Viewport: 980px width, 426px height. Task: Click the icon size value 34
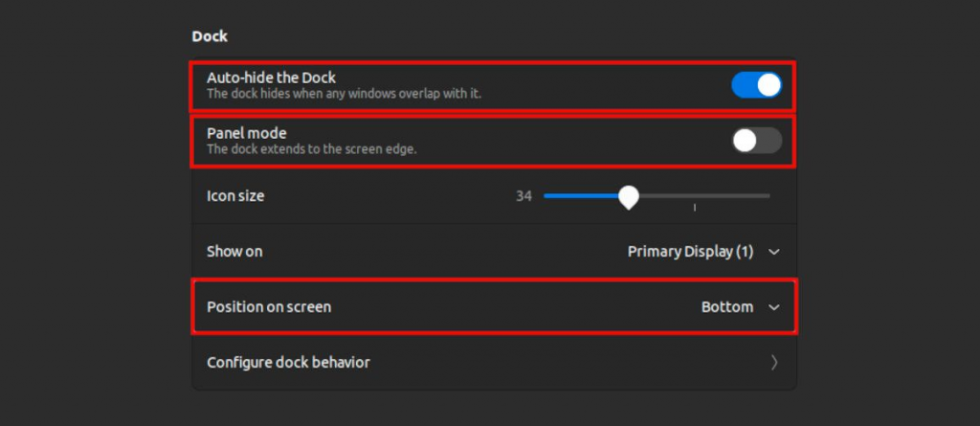click(523, 196)
